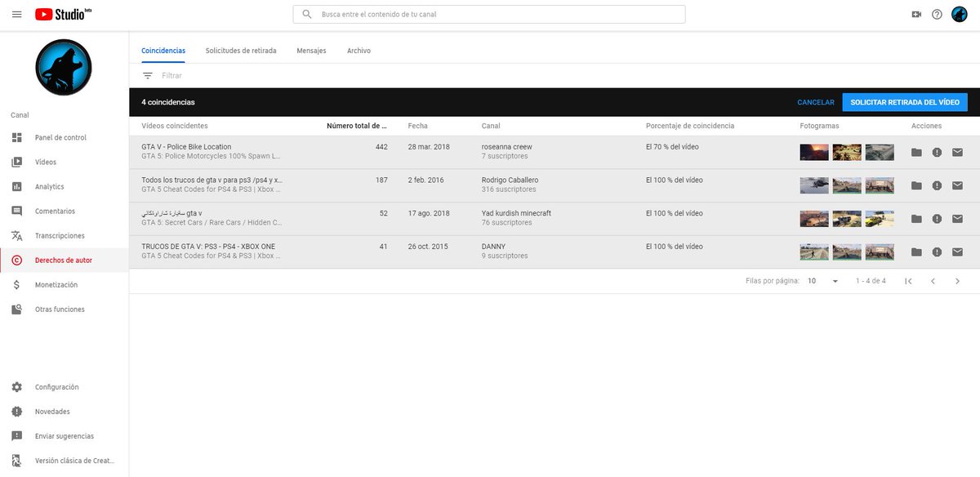Image resolution: width=980 pixels, height=477 pixels.
Task: Click Enviar sugerencias
Action: tap(64, 436)
